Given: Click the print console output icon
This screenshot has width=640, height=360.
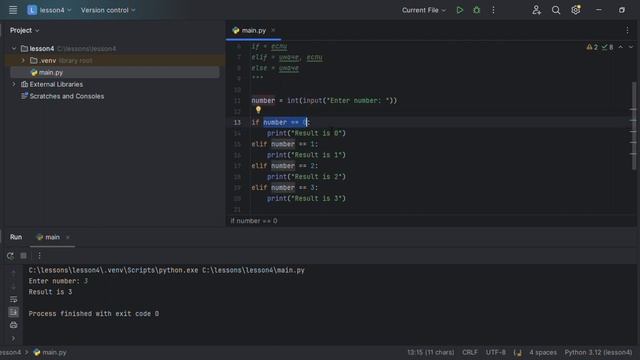Looking at the screenshot, I should (13, 325).
